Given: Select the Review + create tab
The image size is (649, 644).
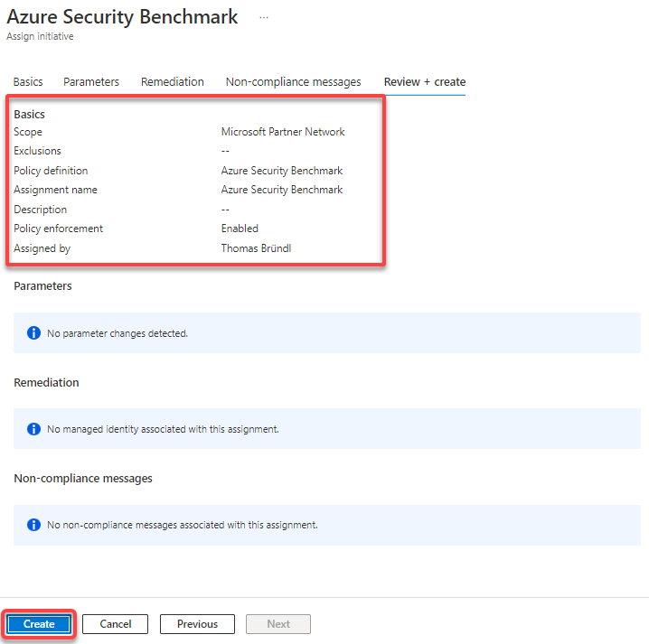Looking at the screenshot, I should pyautogui.click(x=425, y=82).
